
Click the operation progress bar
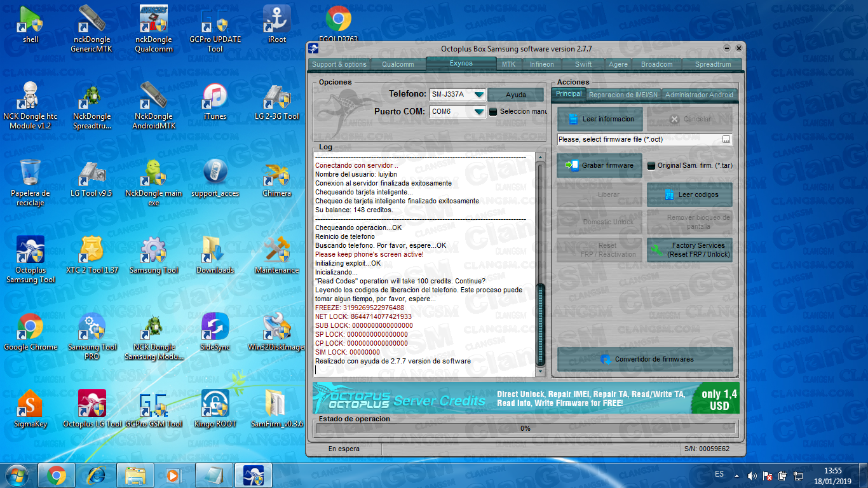coord(526,428)
